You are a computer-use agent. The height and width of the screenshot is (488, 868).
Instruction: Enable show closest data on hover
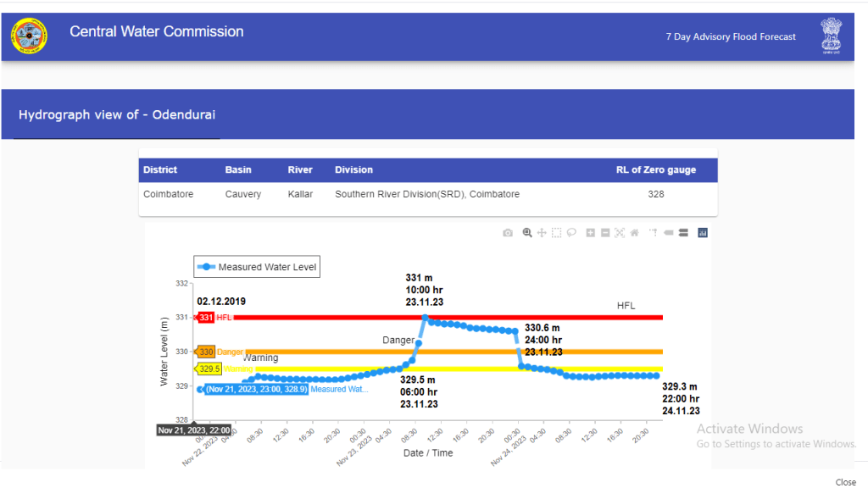[x=668, y=233]
